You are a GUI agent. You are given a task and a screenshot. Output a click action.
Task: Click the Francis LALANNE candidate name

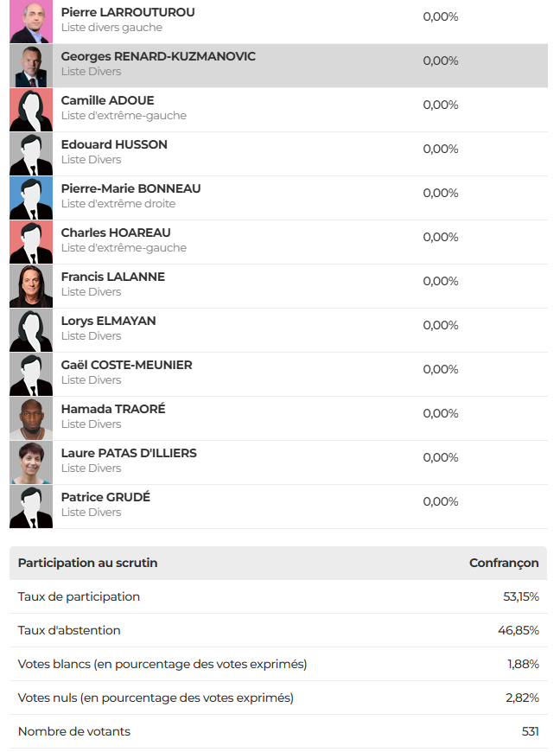coord(112,277)
